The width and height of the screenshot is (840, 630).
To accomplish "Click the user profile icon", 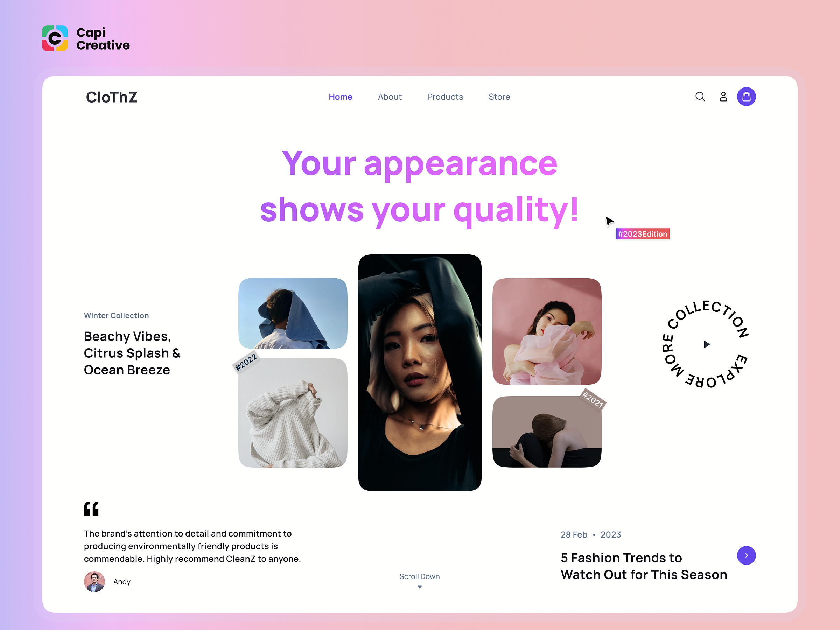I will click(x=723, y=97).
